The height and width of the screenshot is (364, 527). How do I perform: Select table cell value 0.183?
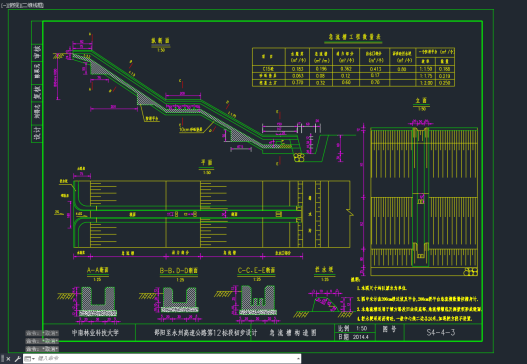[297, 69]
